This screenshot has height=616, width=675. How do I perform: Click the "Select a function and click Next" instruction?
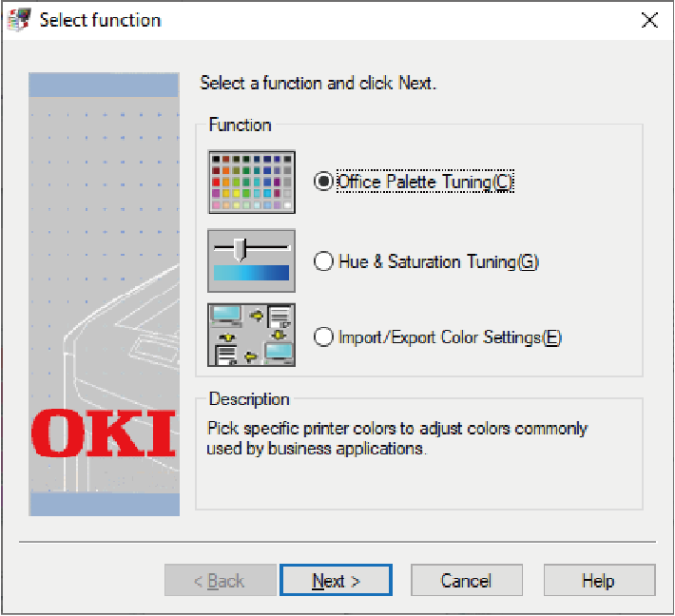tap(318, 84)
